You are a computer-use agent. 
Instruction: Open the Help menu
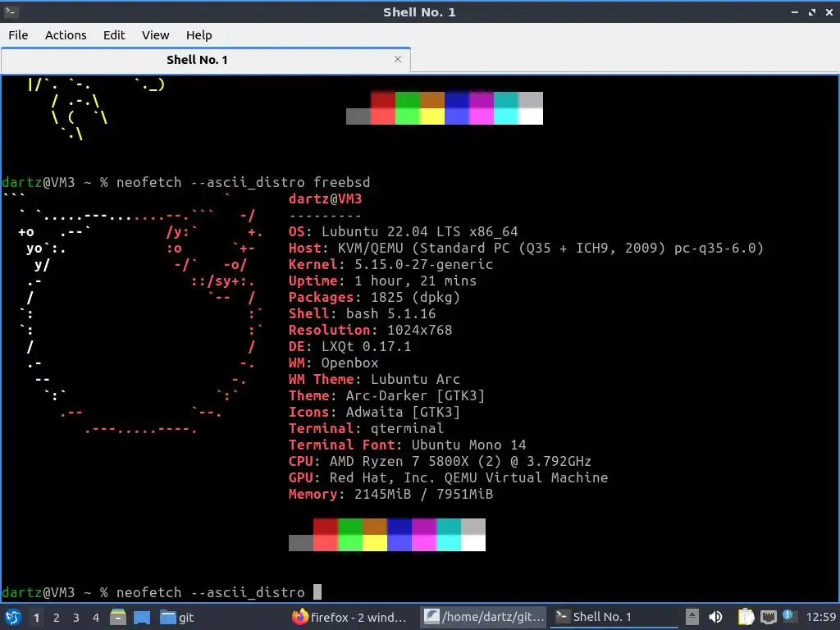[199, 35]
